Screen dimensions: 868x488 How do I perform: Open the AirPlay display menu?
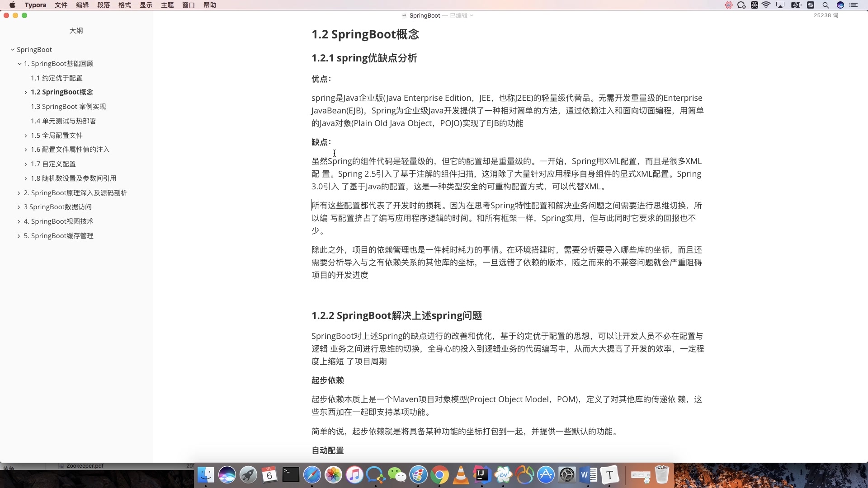click(780, 5)
